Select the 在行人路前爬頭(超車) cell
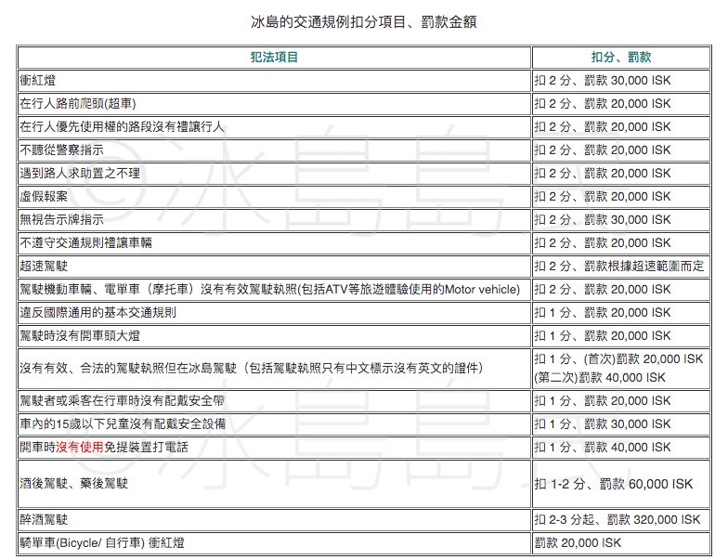 point(274,104)
